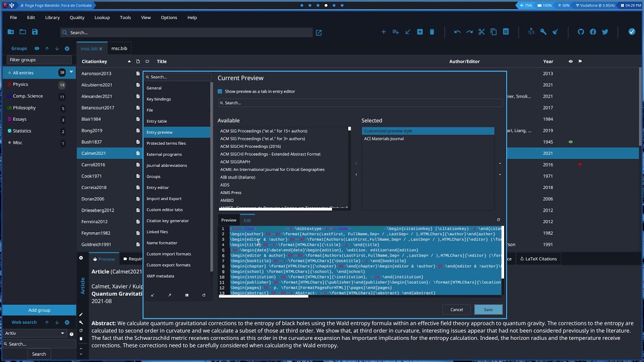Close the Web search panel
Image resolution: width=644 pixels, height=362 pixels.
pyautogui.click(x=67, y=322)
